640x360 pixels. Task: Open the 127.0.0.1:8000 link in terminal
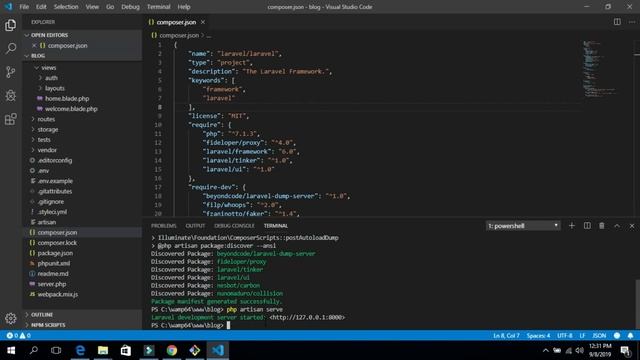coord(307,317)
